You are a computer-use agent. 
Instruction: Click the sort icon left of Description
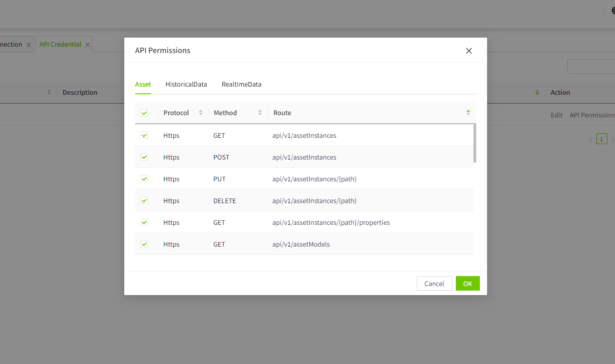(49, 92)
